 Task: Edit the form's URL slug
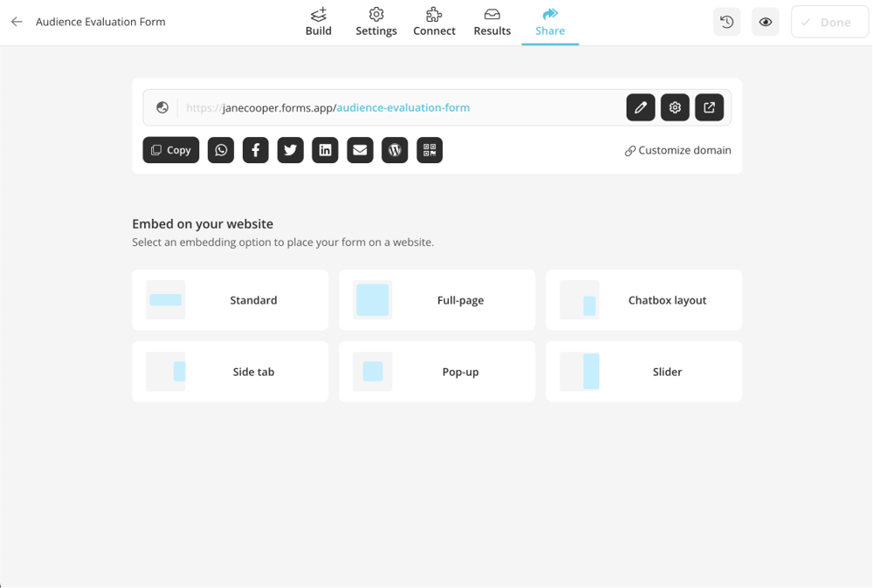tap(640, 107)
